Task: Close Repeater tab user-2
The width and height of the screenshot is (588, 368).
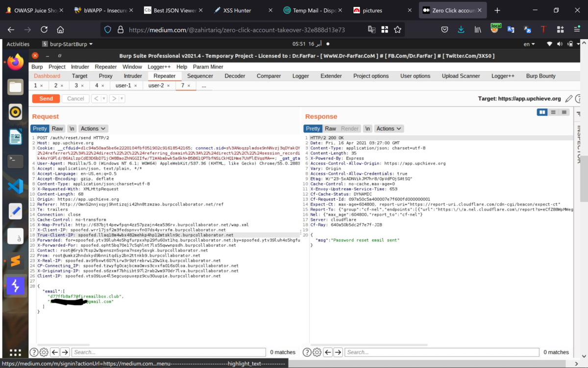Action: click(x=169, y=86)
